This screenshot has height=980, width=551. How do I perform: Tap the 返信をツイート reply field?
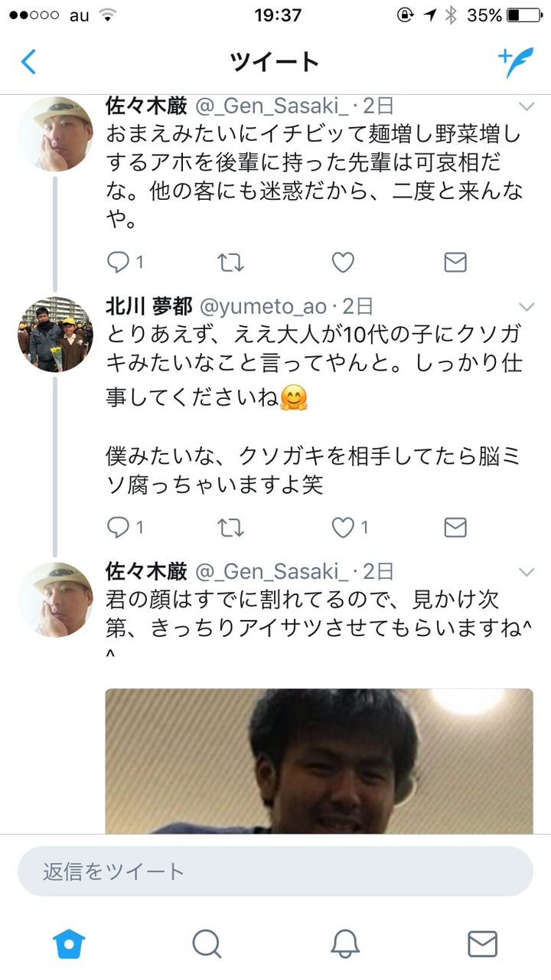click(275, 871)
